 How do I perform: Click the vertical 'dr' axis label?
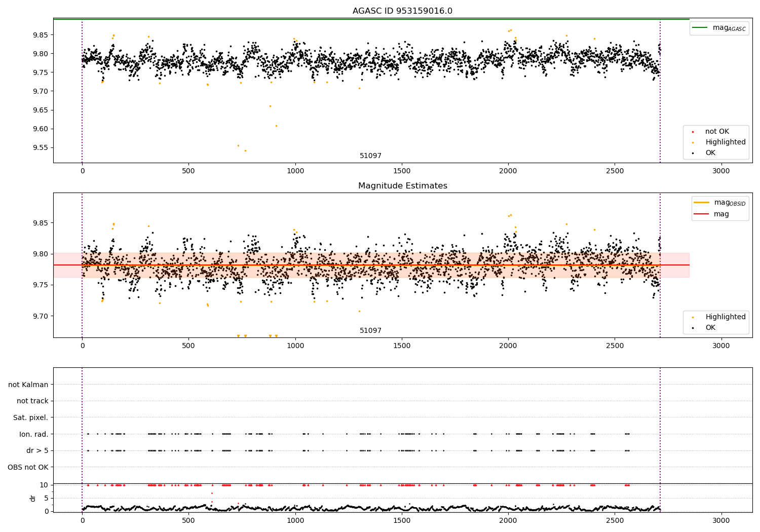32,498
